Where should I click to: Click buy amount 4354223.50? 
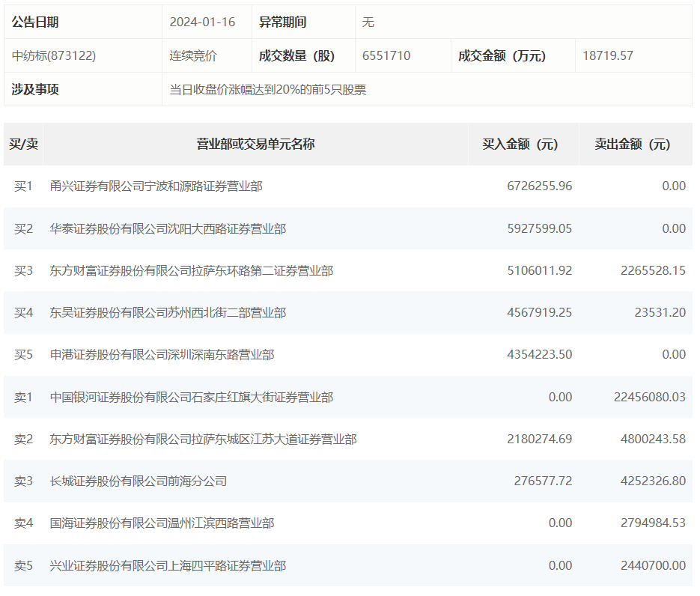[539, 354]
